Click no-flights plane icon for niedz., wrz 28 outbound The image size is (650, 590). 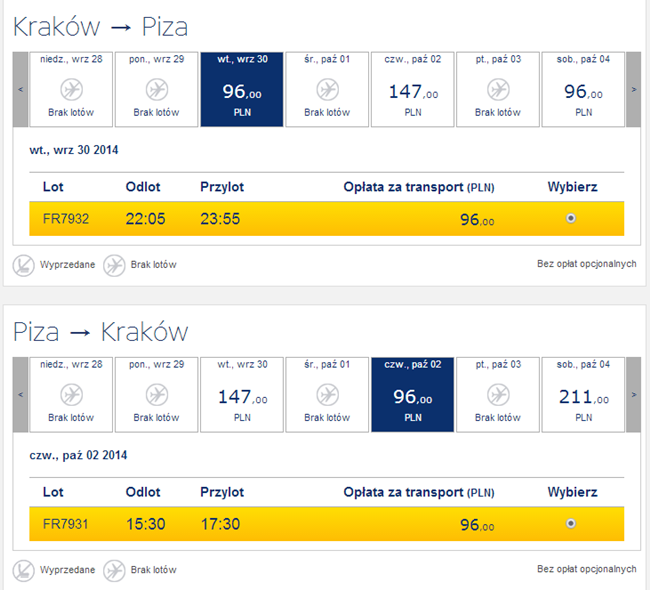(x=71, y=88)
